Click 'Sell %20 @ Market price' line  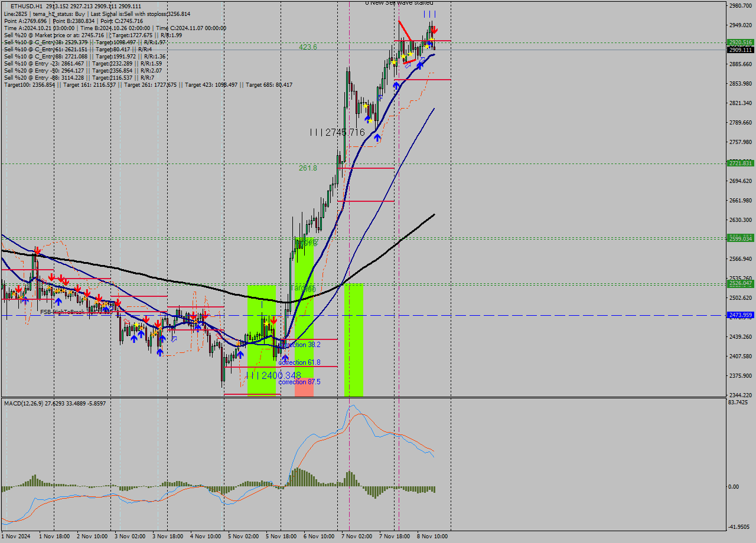pos(93,35)
